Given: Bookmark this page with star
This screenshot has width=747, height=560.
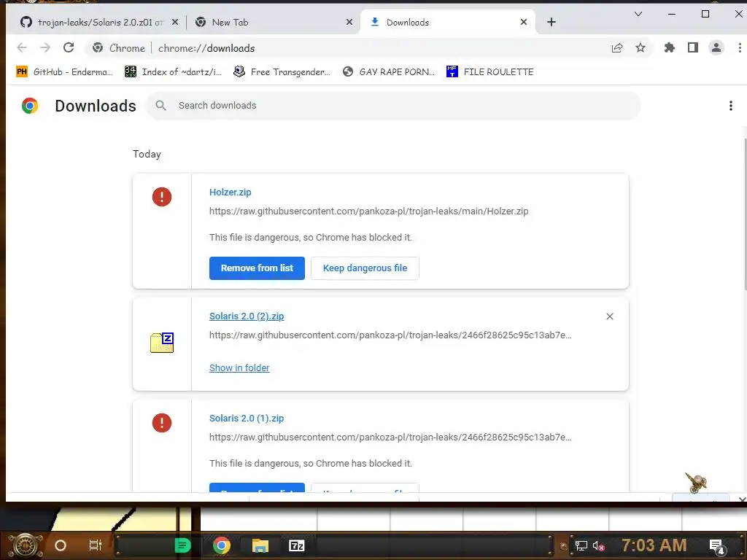Looking at the screenshot, I should tap(640, 47).
